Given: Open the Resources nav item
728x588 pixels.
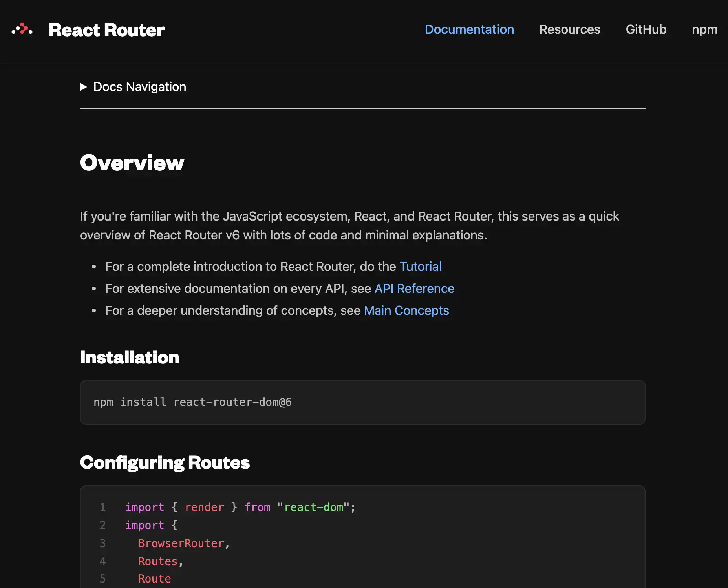Looking at the screenshot, I should [x=570, y=29].
